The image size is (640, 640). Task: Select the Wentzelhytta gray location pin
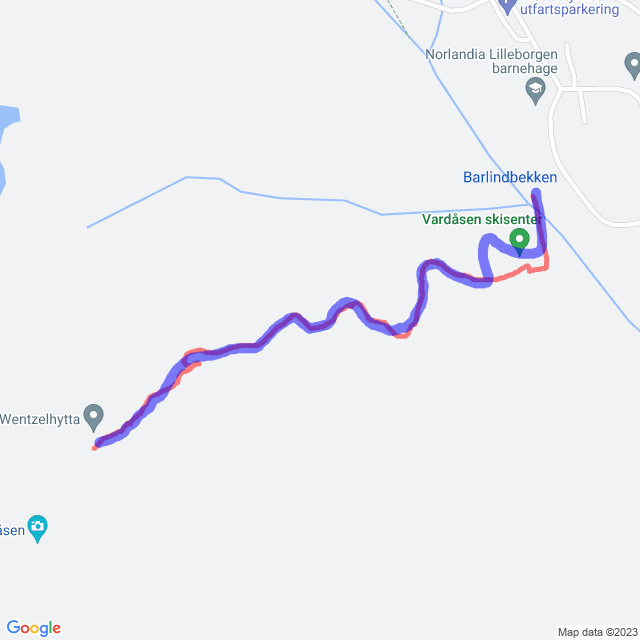coord(93,417)
